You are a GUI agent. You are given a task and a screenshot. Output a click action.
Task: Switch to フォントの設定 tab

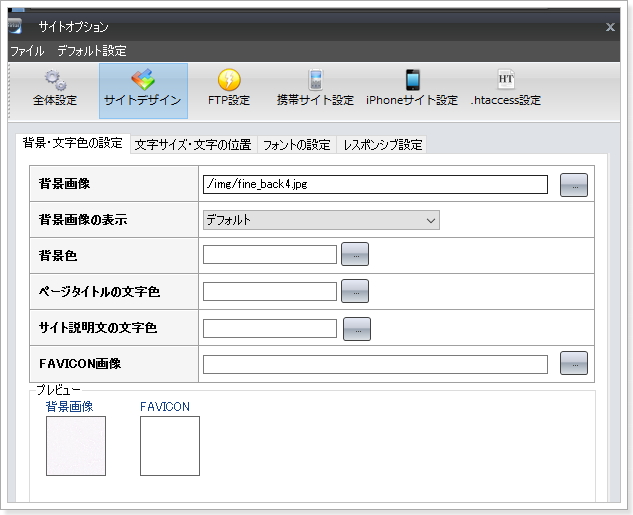pyautogui.click(x=297, y=145)
